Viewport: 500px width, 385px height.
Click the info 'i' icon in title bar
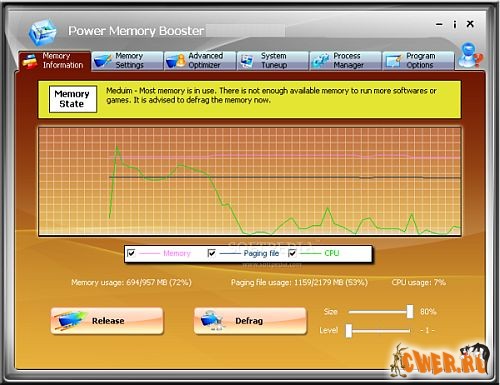[x=455, y=24]
